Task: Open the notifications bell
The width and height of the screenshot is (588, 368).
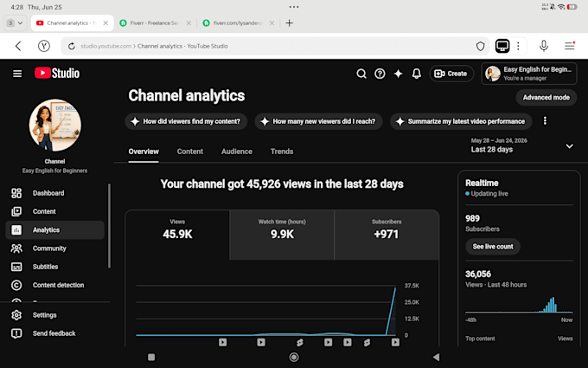Action: point(416,74)
